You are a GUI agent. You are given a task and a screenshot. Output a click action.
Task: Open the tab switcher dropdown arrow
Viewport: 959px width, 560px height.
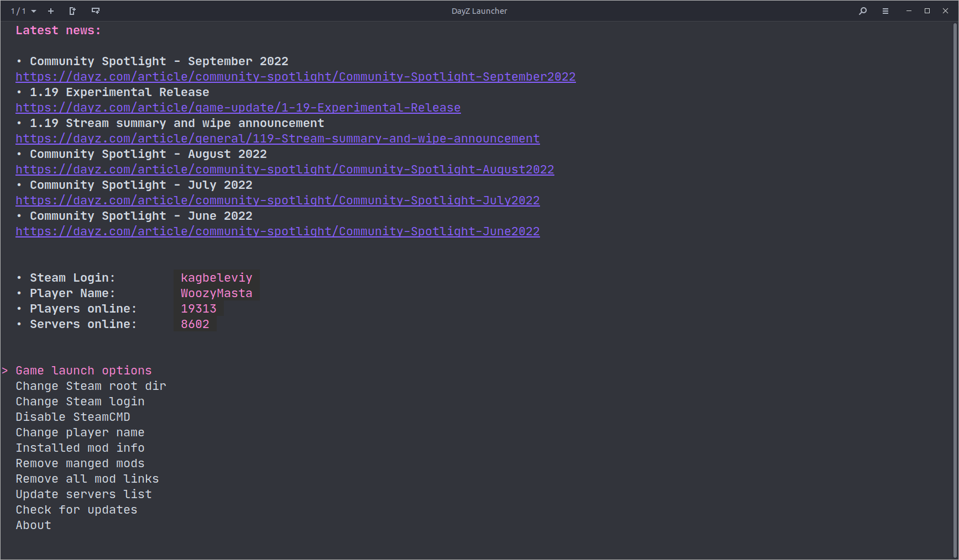point(34,11)
